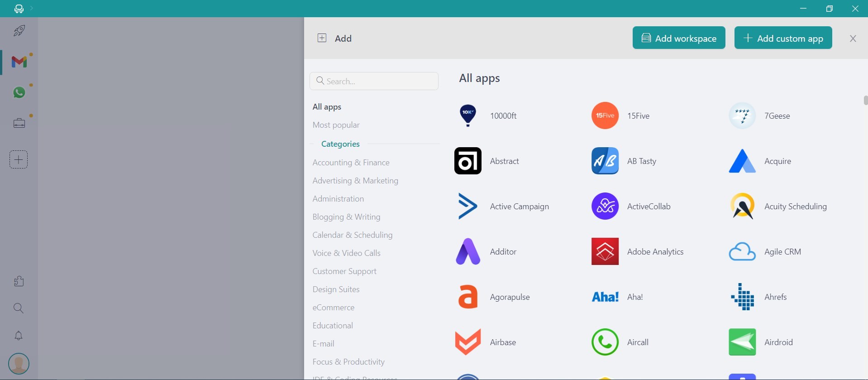Open the Advertising & Marketing category
The width and height of the screenshot is (868, 380).
(x=355, y=181)
